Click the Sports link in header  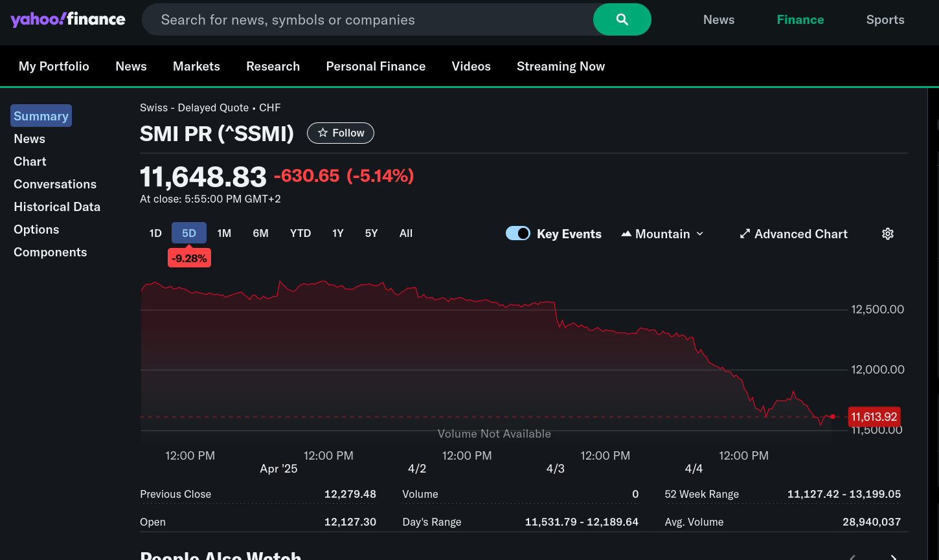coord(885,19)
